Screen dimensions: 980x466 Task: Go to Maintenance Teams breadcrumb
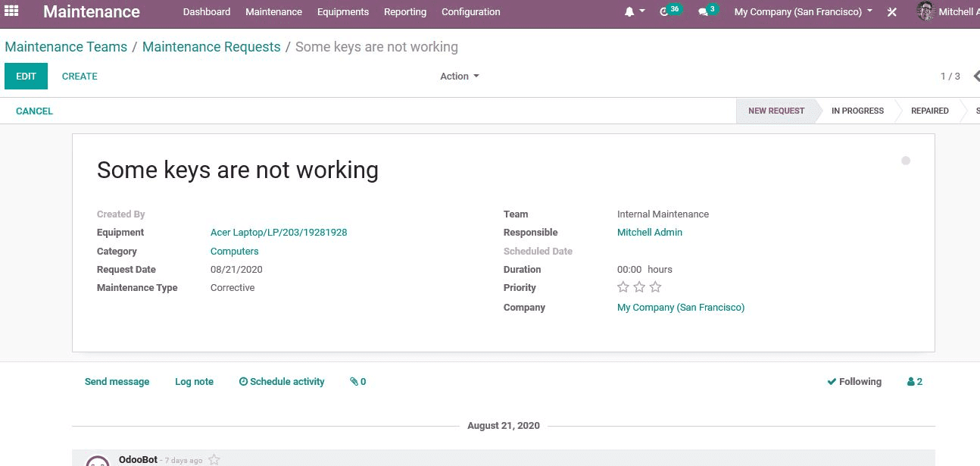[x=66, y=47]
